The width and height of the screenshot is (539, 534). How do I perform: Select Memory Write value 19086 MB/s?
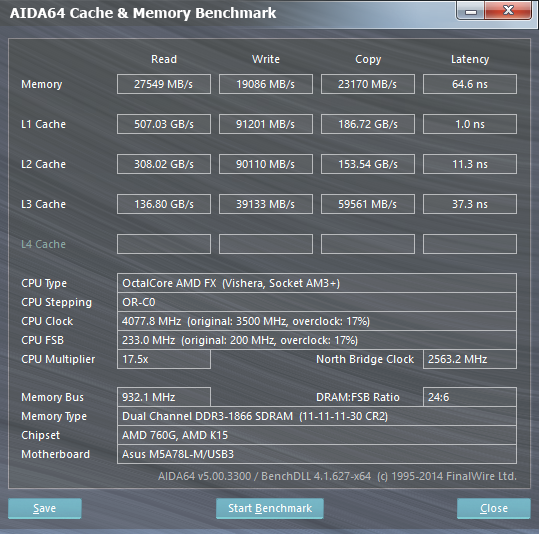click(266, 84)
